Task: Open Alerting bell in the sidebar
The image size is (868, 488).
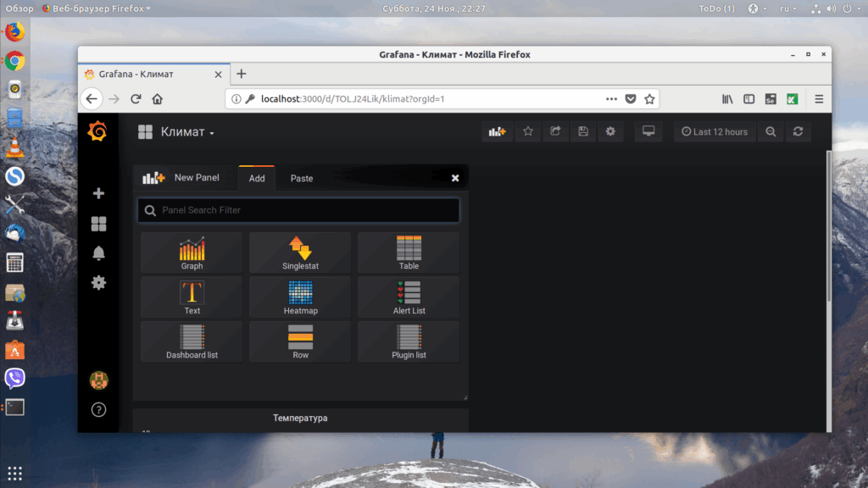Action: coord(98,252)
